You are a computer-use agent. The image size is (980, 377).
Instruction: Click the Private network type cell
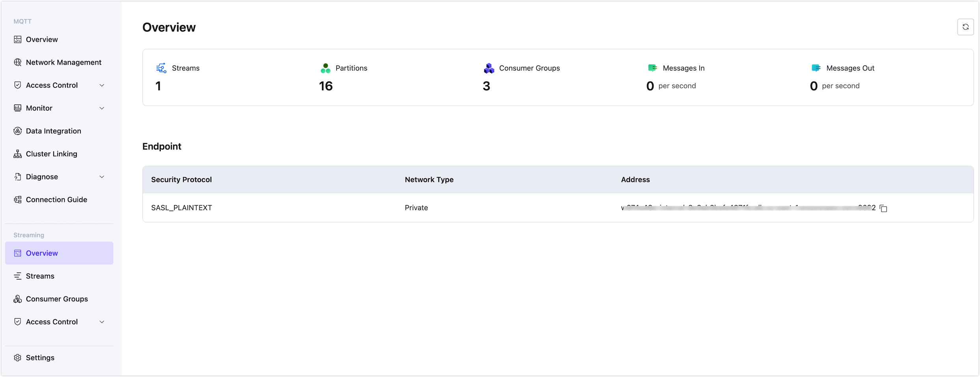[416, 208]
